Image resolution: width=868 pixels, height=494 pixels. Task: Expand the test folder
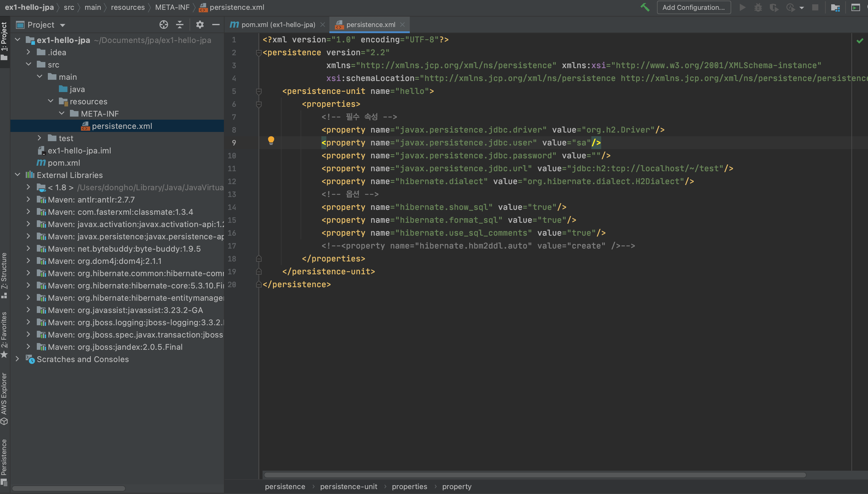(x=39, y=138)
